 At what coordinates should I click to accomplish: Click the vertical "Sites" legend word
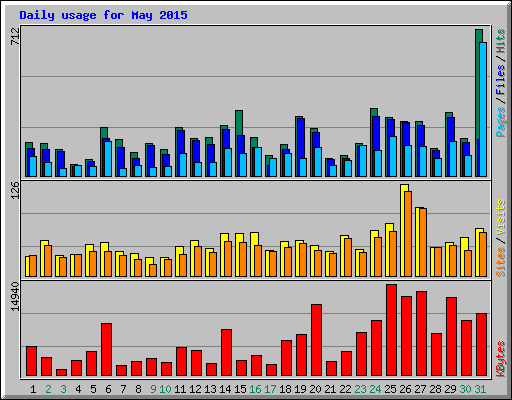(x=501, y=262)
